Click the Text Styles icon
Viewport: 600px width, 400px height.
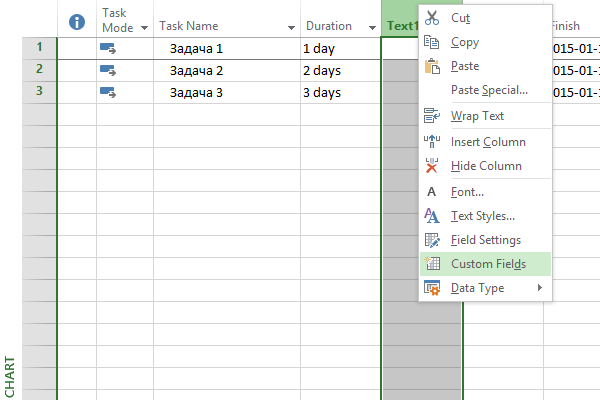pyautogui.click(x=432, y=215)
